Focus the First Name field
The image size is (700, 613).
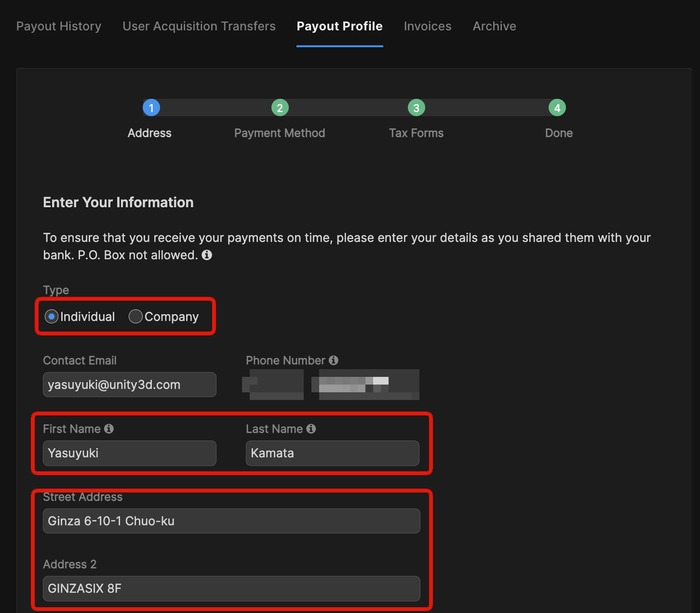(129, 453)
